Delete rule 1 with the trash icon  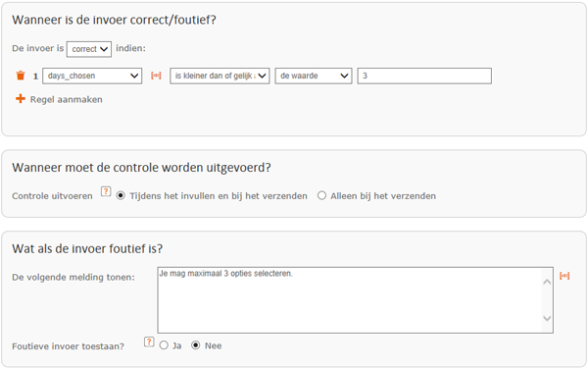tap(21, 76)
